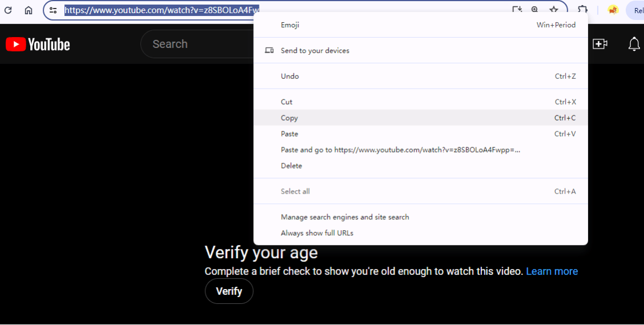
Task: Choose Copy from the context menu
Action: [289, 118]
